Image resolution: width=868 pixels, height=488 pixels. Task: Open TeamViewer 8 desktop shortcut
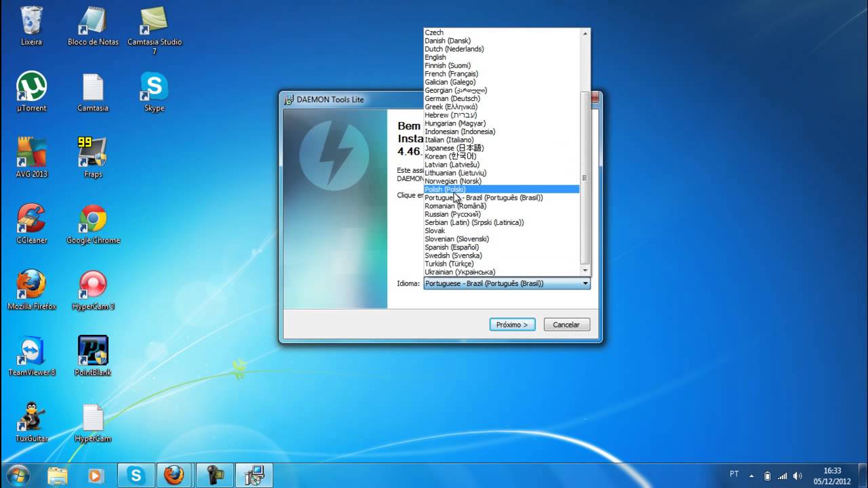click(x=31, y=355)
